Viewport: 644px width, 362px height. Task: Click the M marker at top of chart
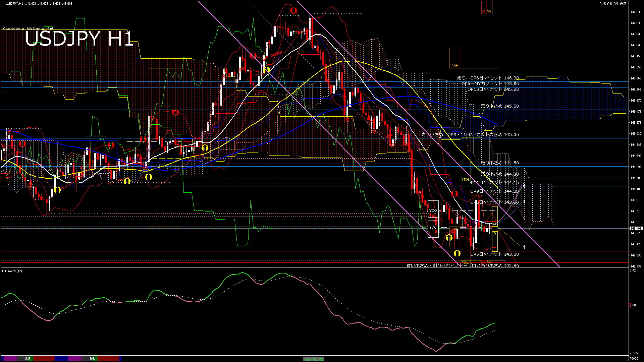pos(484,12)
